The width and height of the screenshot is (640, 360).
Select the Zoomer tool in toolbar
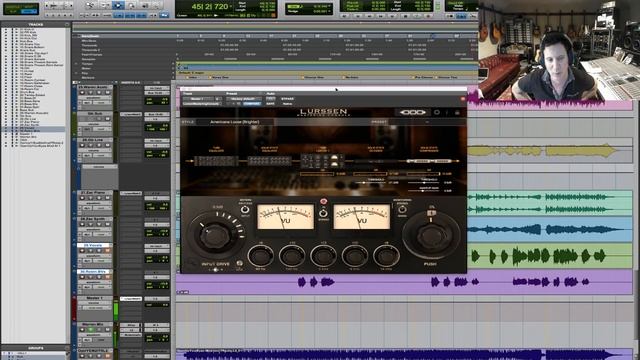pyautogui.click(x=90, y=5)
